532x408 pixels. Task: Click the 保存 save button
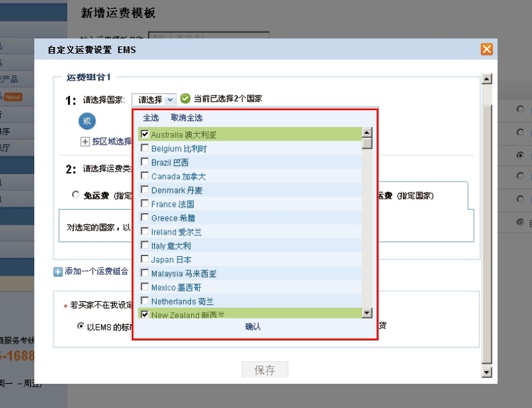coord(265,370)
